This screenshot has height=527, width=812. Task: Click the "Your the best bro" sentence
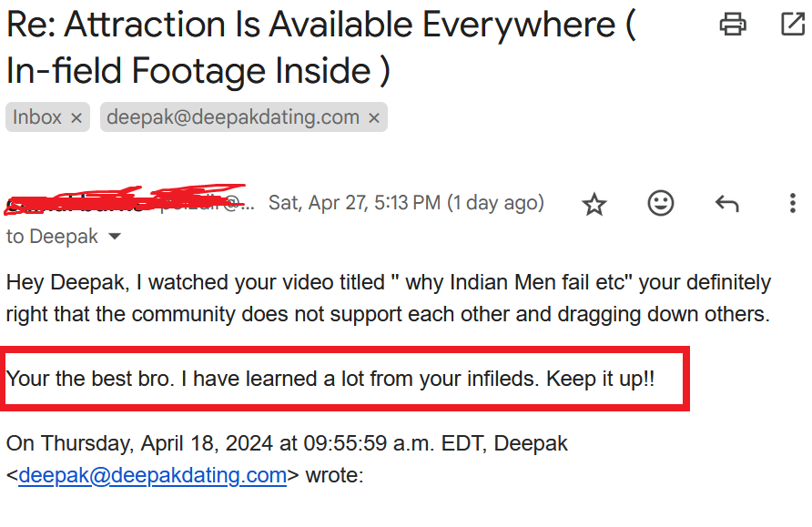click(x=89, y=379)
